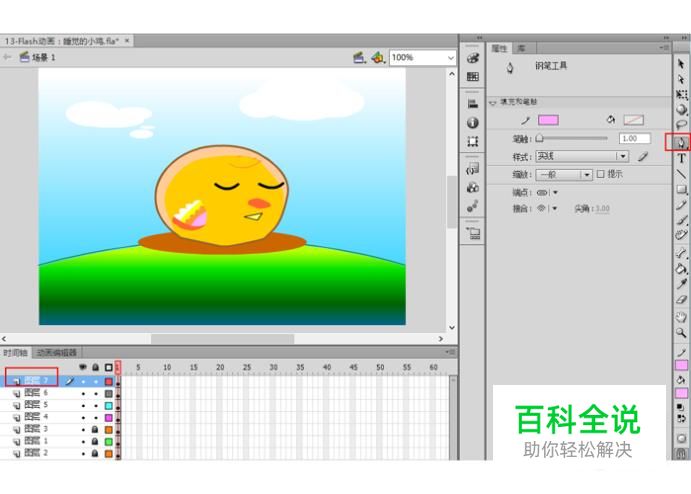The image size is (691, 494).
Task: Open the Project panel icon
Action: coord(473,233)
